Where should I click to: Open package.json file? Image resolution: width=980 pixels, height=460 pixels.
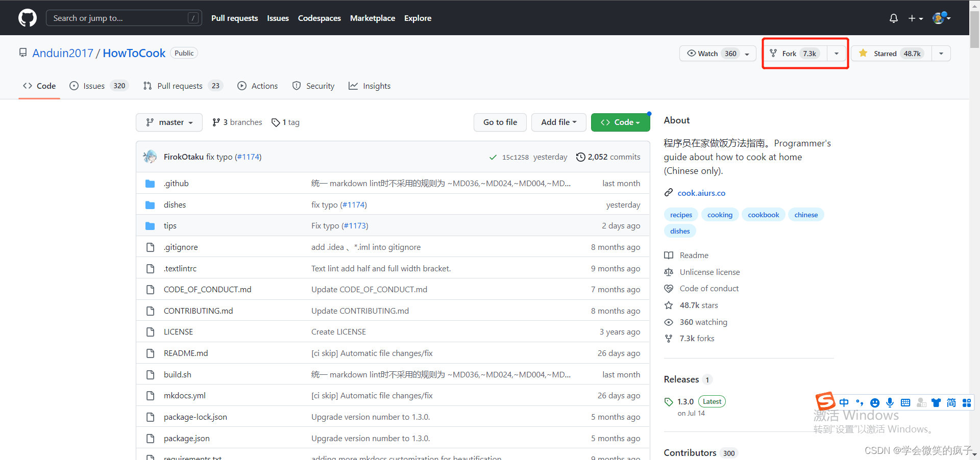[186, 438]
